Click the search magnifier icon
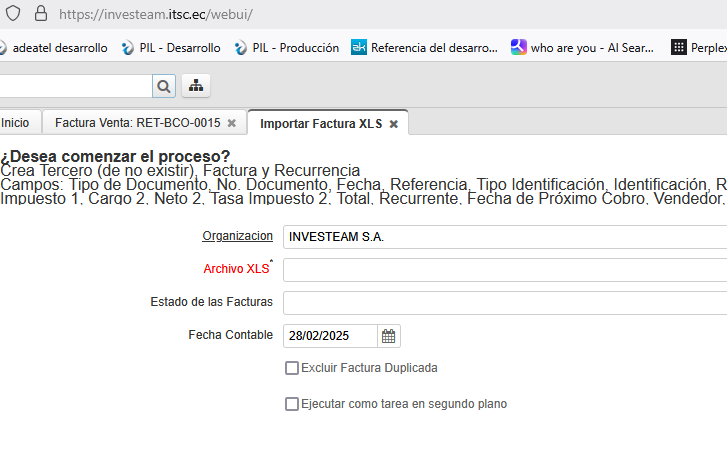Viewport: 727px width, 463px height. [164, 86]
